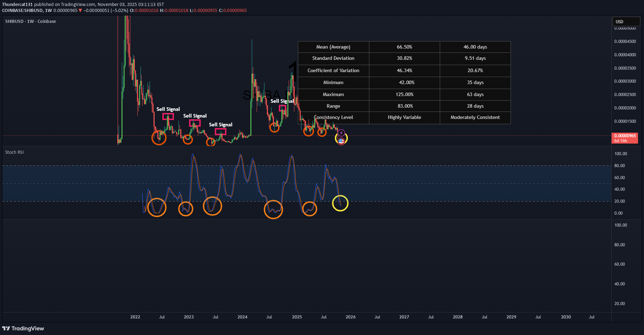Open the USD currency selector
The width and height of the screenshot is (644, 335).
626,21
